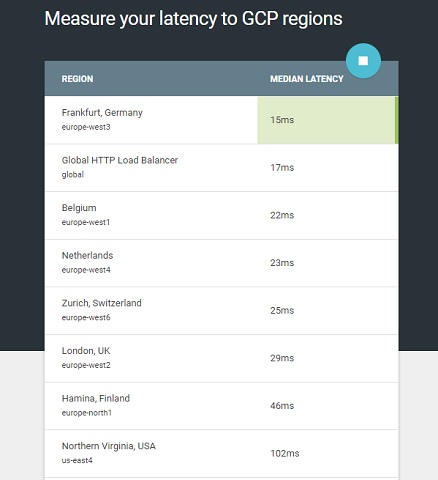The width and height of the screenshot is (438, 480).
Task: Select the Netherlands region row
Action: click(221, 263)
